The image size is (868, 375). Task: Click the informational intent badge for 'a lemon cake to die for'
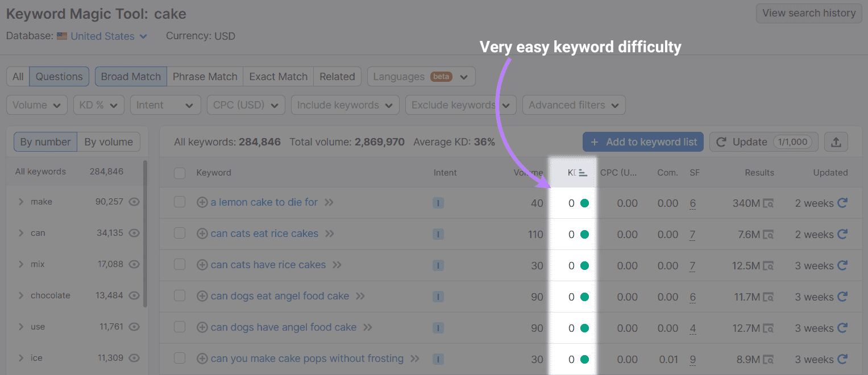pyautogui.click(x=438, y=203)
